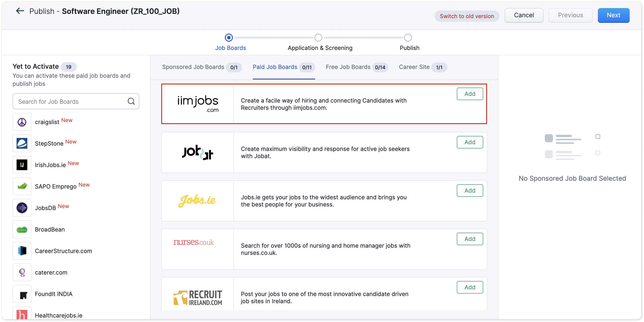Jump to Application & Screening step circle
The width and height of the screenshot is (644, 322).
318,38
